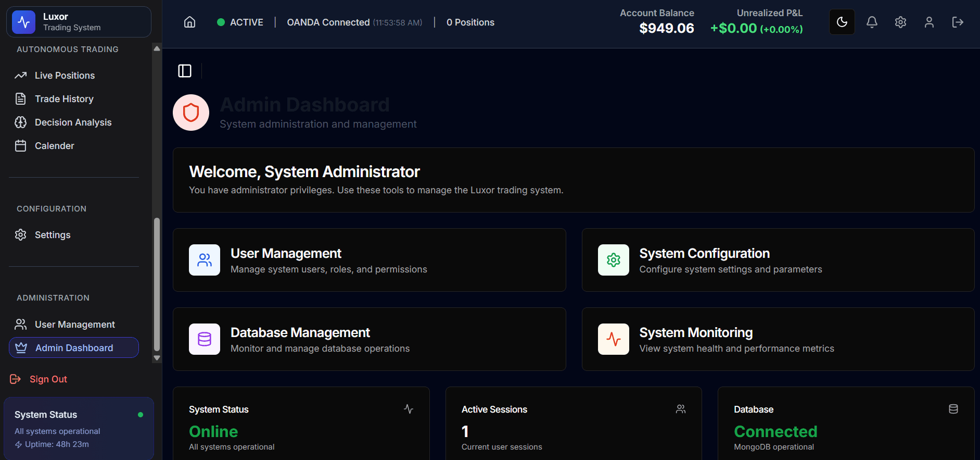Click the Current user sessions text
Image resolution: width=980 pixels, height=460 pixels.
click(502, 447)
